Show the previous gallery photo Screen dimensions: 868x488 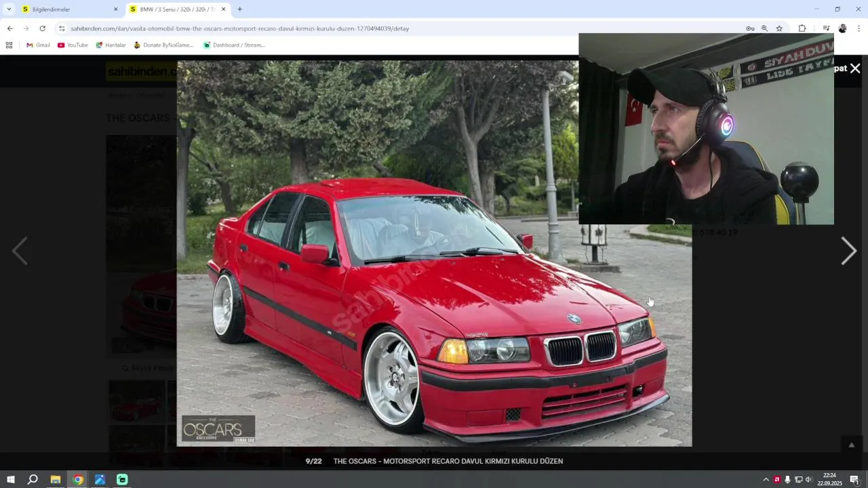click(x=20, y=251)
